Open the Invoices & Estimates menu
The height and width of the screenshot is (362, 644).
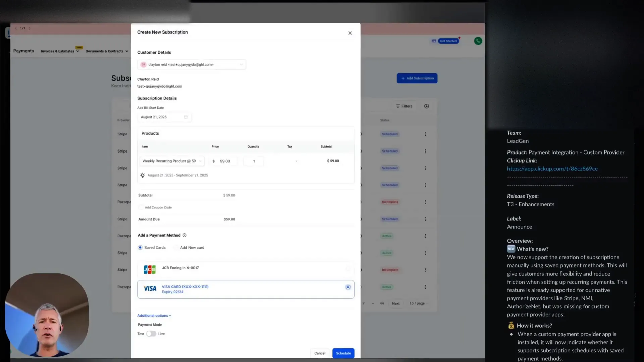60,51
